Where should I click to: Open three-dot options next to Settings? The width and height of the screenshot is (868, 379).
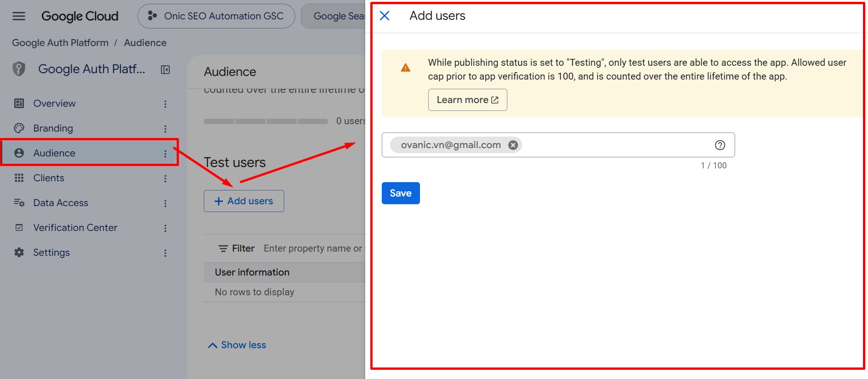pyautogui.click(x=165, y=253)
